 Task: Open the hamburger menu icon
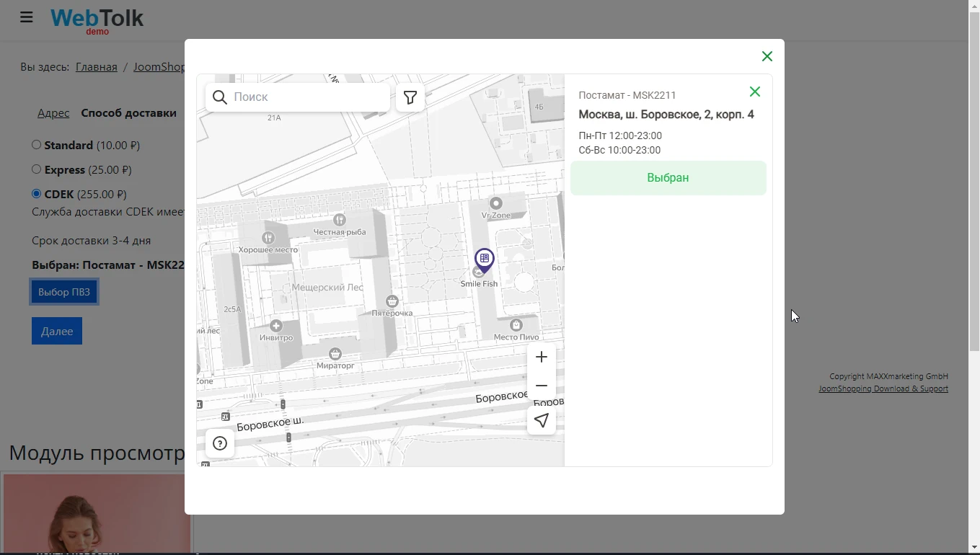pyautogui.click(x=27, y=17)
